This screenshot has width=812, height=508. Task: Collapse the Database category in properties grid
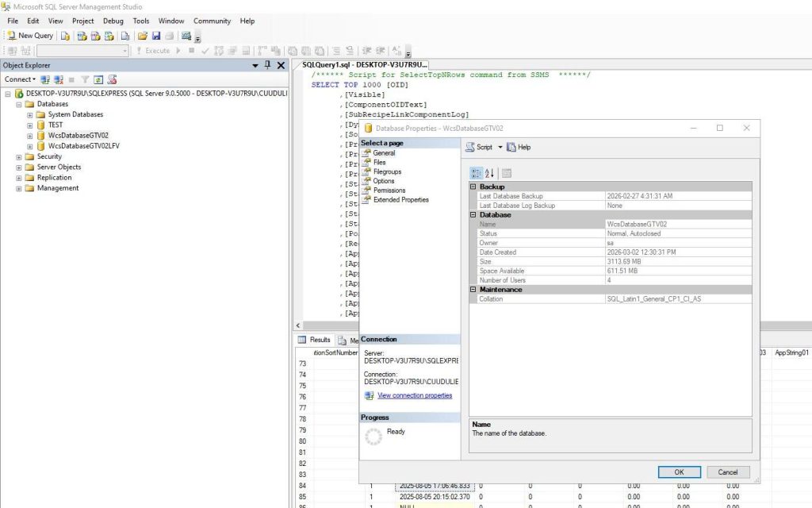473,214
